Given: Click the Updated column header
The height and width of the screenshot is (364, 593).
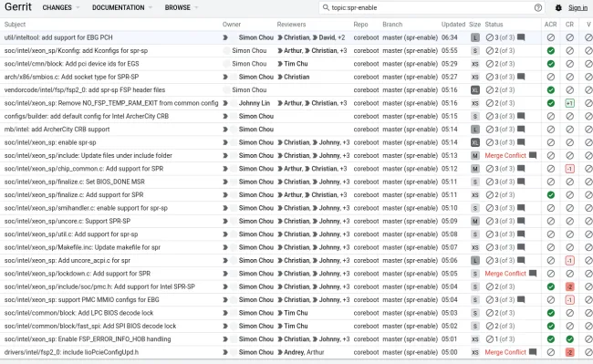Looking at the screenshot, I should tap(453, 25).
